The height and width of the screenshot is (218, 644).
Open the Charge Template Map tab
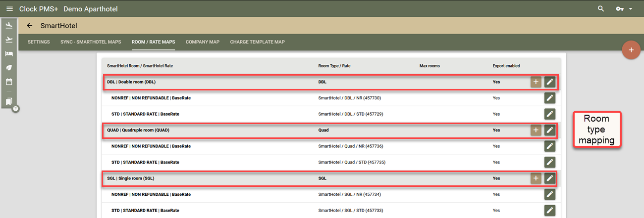pyautogui.click(x=257, y=42)
